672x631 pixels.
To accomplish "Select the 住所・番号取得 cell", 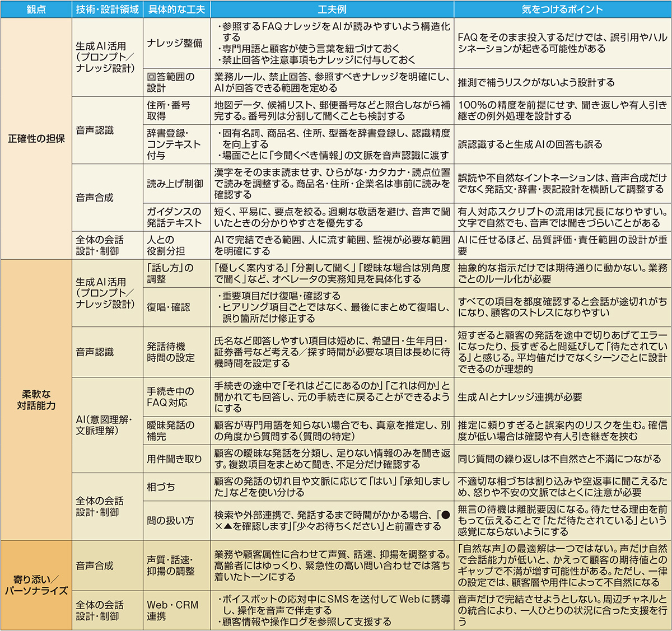I will 176,110.
